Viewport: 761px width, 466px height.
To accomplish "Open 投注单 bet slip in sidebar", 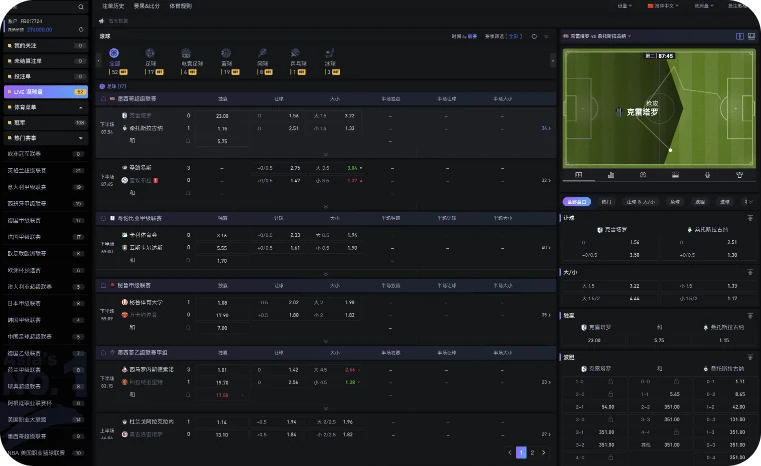I will coord(46,76).
